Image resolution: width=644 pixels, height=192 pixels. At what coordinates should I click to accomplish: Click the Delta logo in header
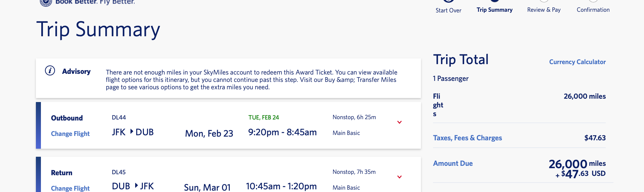46,2
